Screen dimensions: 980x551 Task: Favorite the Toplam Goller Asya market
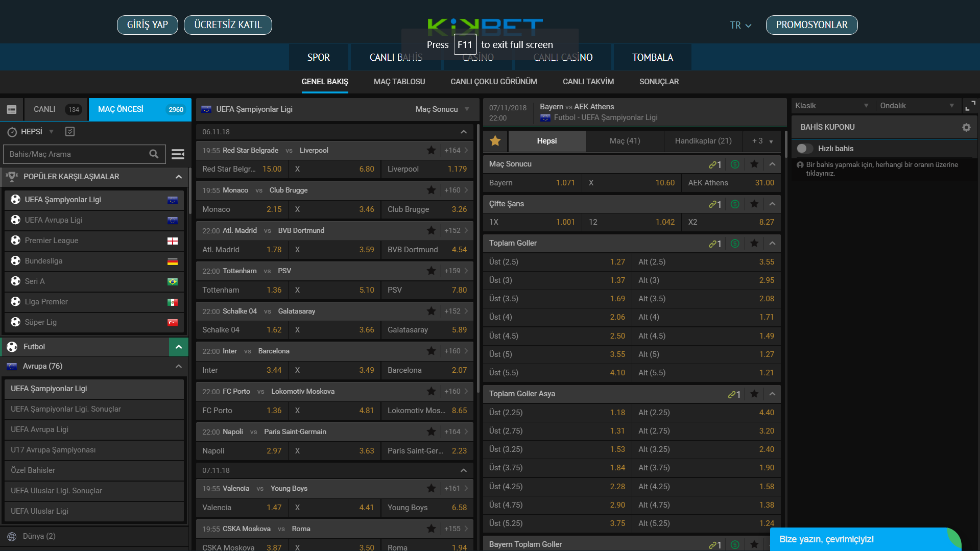tap(754, 394)
